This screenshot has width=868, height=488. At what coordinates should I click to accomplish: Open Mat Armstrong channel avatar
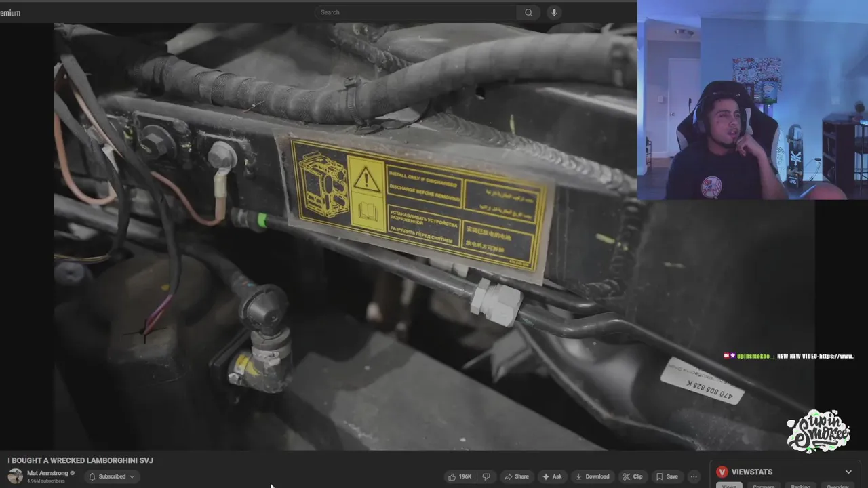15,476
